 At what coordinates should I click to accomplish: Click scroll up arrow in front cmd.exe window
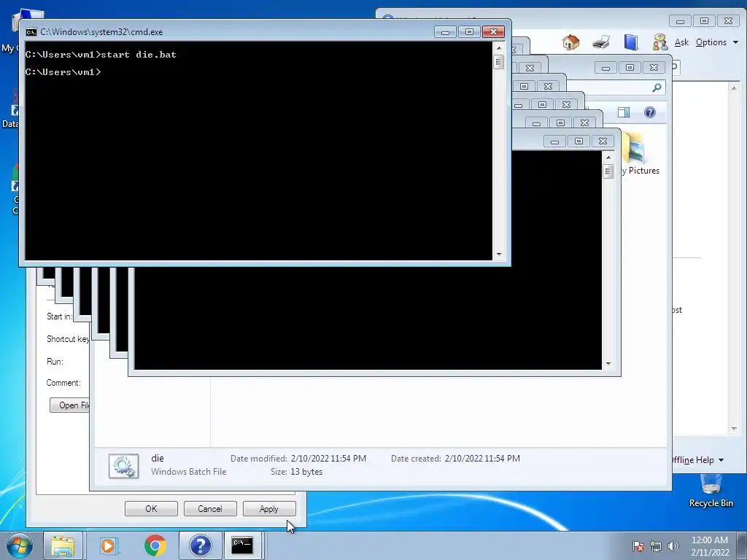(499, 47)
